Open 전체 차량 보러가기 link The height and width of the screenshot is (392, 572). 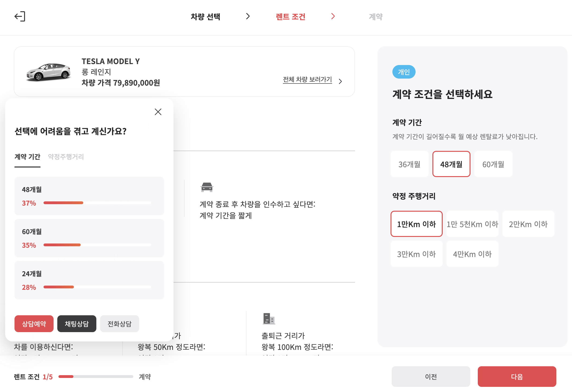pos(307,79)
